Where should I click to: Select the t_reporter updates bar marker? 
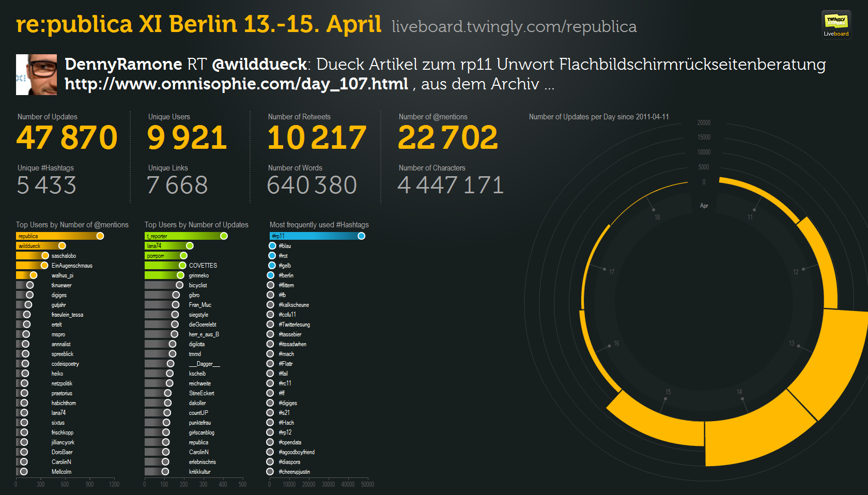click(x=224, y=236)
